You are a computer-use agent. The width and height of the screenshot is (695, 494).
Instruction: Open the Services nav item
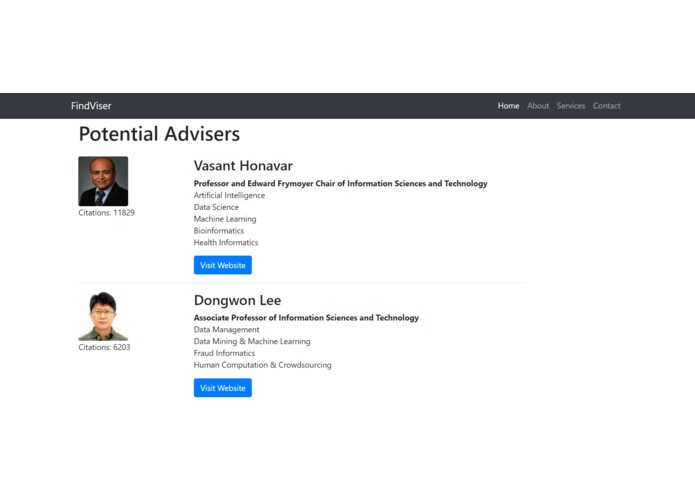click(570, 106)
